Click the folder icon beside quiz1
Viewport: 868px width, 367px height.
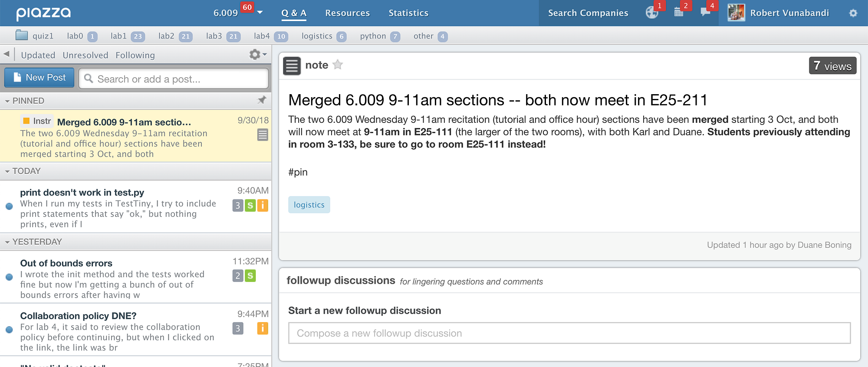coord(22,36)
